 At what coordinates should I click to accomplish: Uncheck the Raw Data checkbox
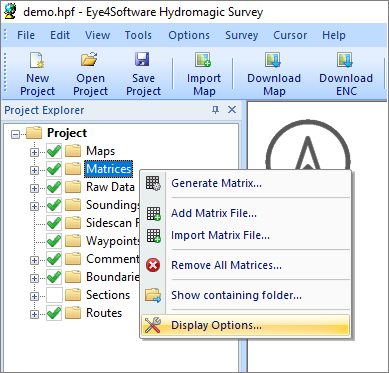[x=54, y=188]
